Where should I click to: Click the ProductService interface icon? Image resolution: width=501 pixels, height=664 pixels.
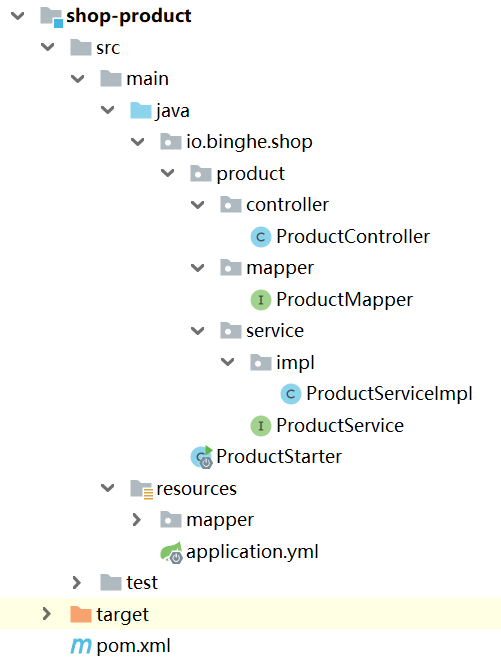261,426
